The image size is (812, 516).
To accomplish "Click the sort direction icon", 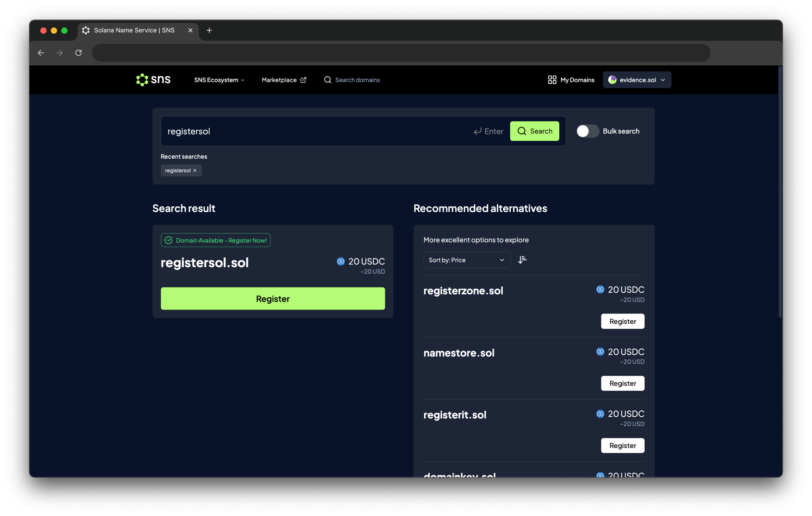I will pyautogui.click(x=522, y=260).
